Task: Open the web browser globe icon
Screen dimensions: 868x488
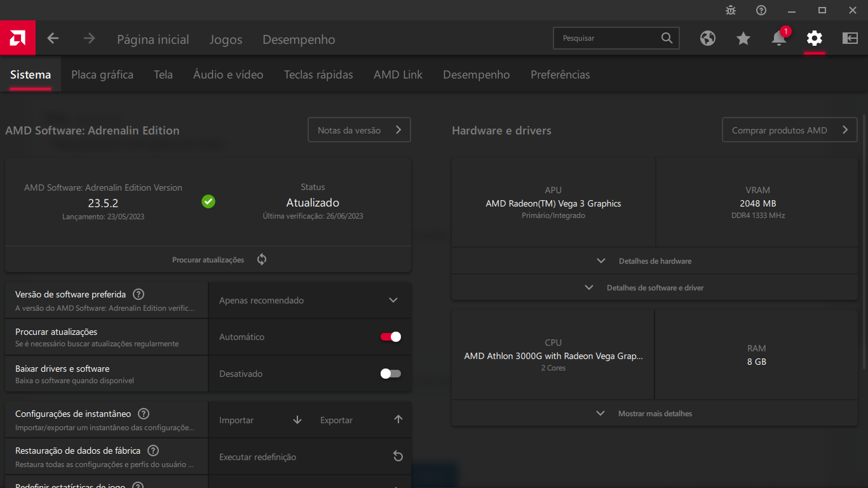Action: [x=708, y=38]
